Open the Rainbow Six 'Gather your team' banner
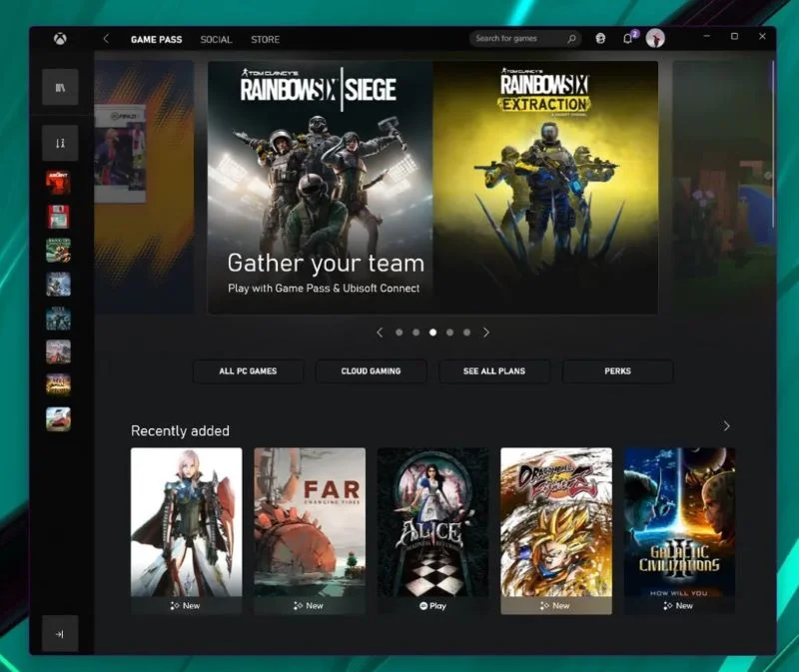 point(432,188)
